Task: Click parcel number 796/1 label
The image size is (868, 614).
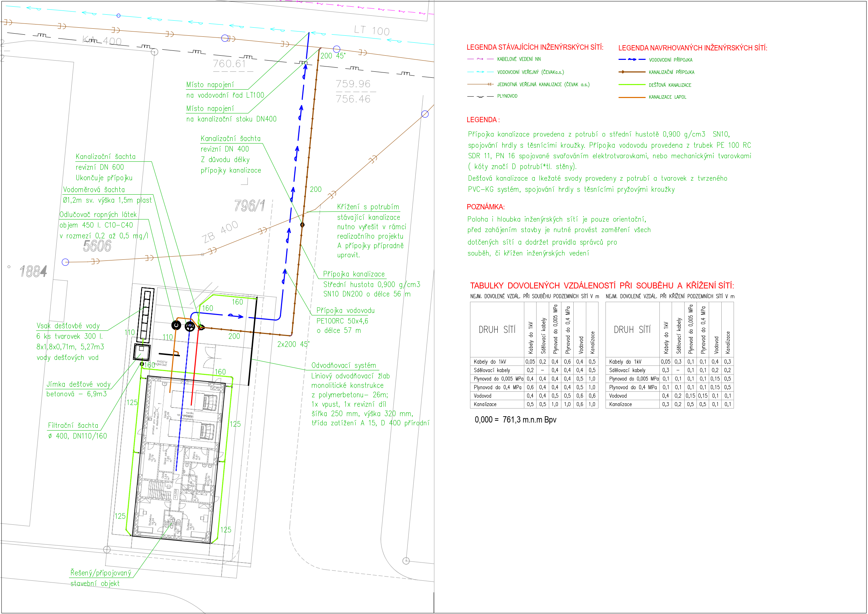Action: [x=249, y=206]
